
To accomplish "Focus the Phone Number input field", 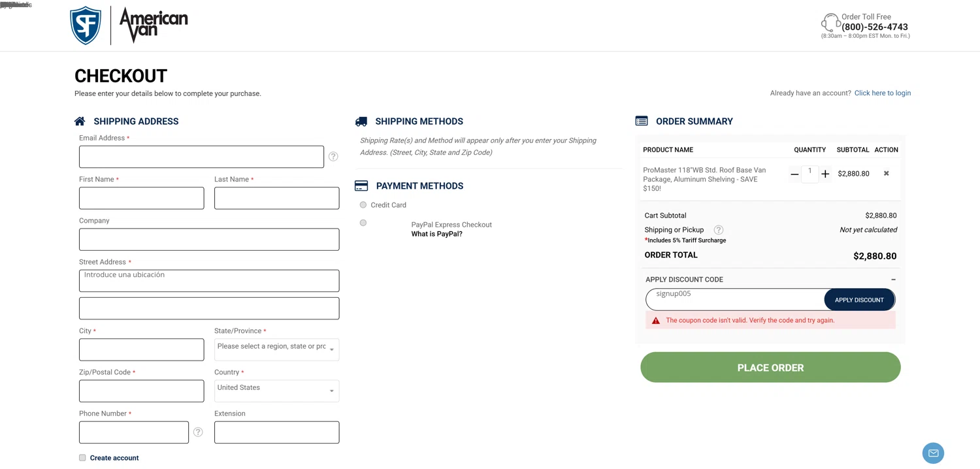I will [x=134, y=432].
